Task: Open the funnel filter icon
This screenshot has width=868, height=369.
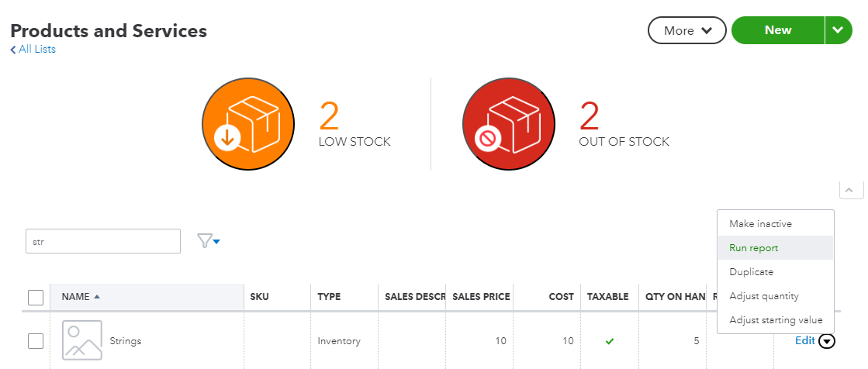Action: point(208,241)
